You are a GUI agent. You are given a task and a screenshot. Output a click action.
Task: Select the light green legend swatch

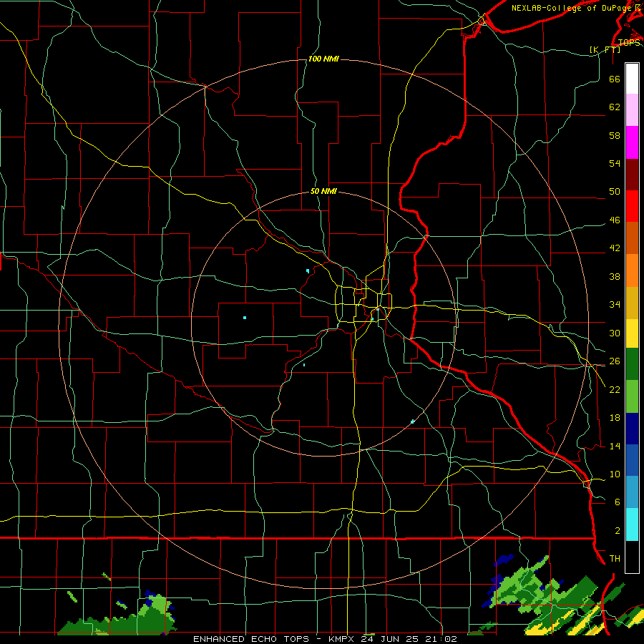click(x=632, y=396)
